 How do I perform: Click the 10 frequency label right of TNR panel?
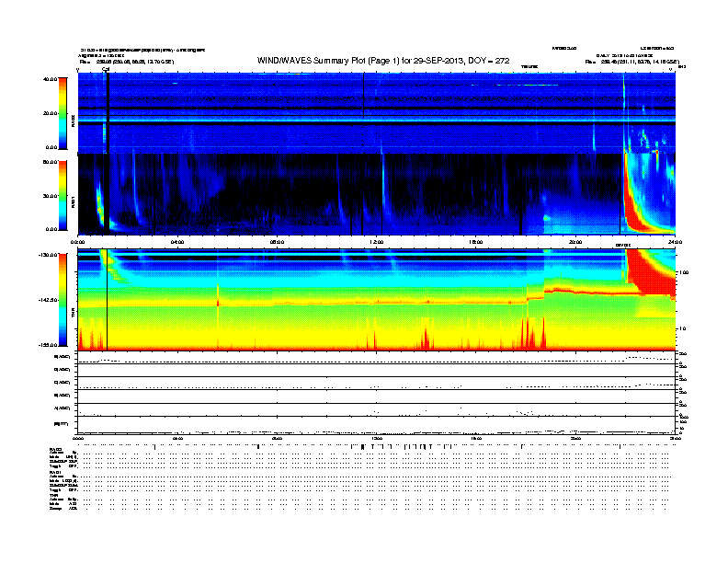(x=682, y=328)
